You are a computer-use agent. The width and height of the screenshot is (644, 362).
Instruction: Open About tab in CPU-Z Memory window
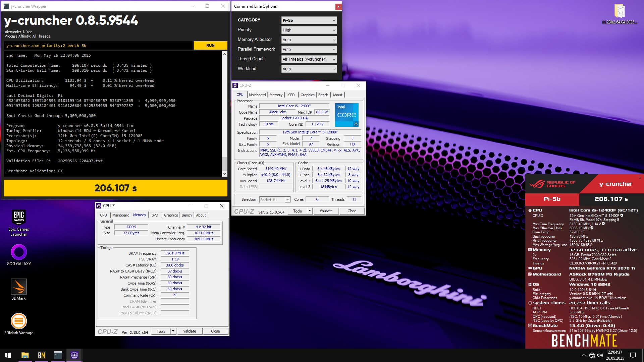coord(201,215)
